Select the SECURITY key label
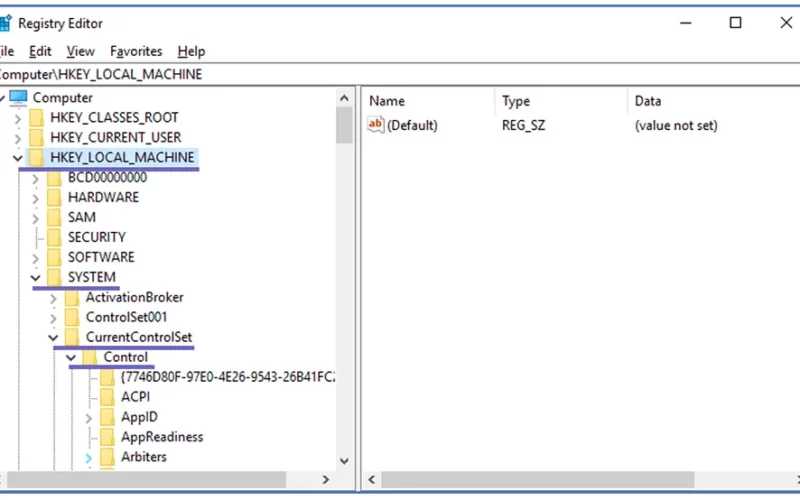Screen dimensions: 800x500 click(96, 237)
